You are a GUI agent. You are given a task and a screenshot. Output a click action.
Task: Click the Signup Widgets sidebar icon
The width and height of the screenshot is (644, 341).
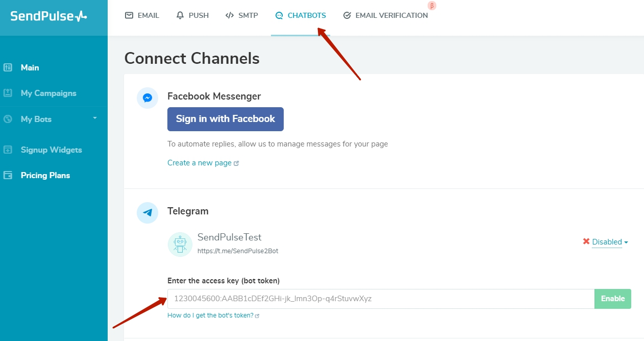9,149
